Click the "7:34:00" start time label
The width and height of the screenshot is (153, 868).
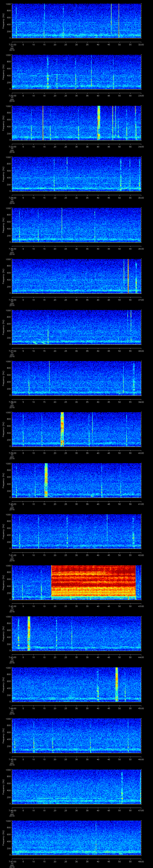click(12, 197)
